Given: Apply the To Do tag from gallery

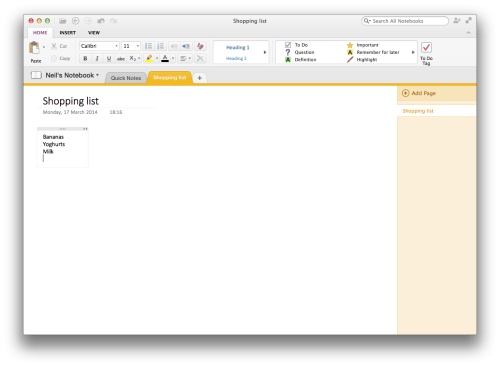Looking at the screenshot, I should [297, 45].
